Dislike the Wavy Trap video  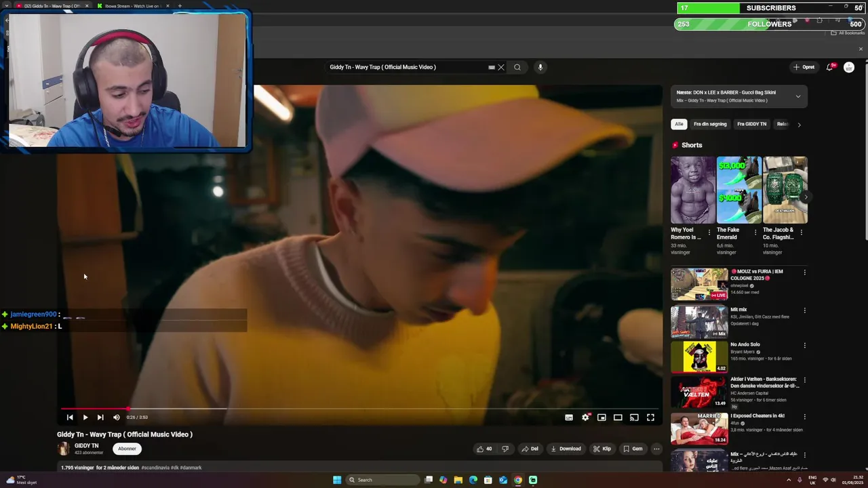click(x=505, y=449)
